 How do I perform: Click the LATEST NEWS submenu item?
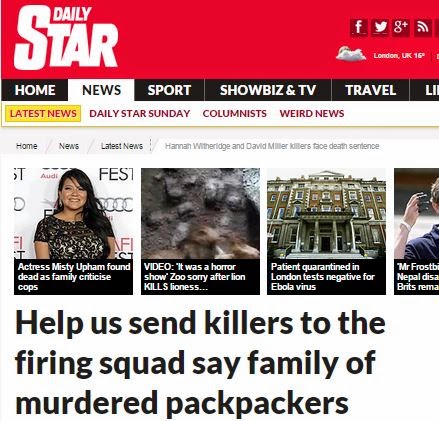pos(43,114)
